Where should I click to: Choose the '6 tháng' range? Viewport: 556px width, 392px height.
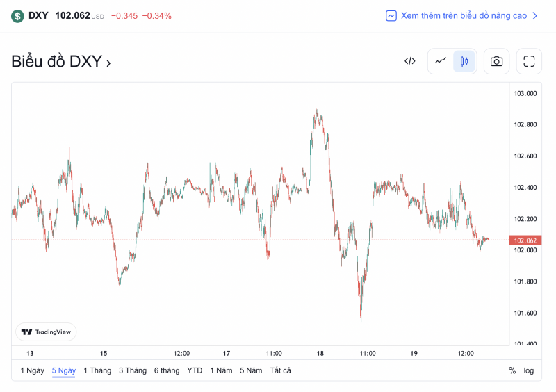167,370
